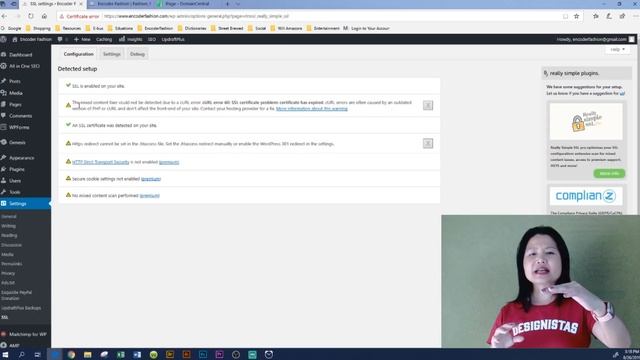Open Mailchimp for WP in sidebar
Image resolution: width=640 pixels, height=360 pixels.
tap(27, 334)
